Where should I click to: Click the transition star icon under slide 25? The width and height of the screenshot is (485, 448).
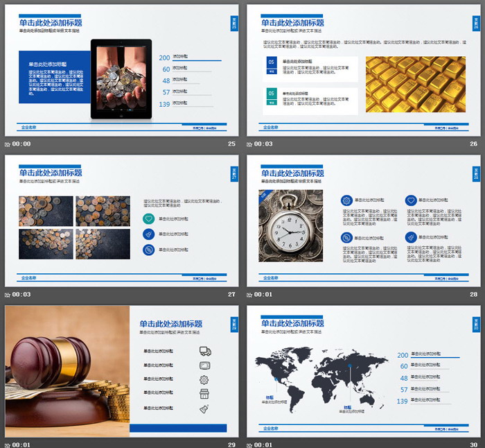click(8, 144)
